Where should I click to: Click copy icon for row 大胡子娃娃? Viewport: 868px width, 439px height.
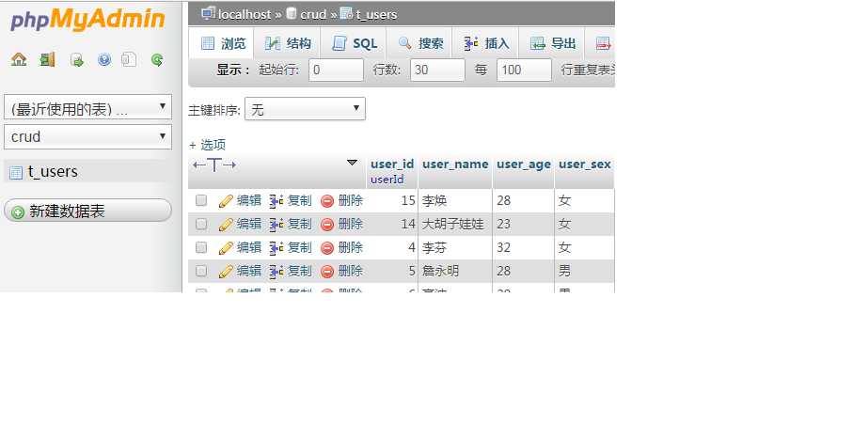276,225
